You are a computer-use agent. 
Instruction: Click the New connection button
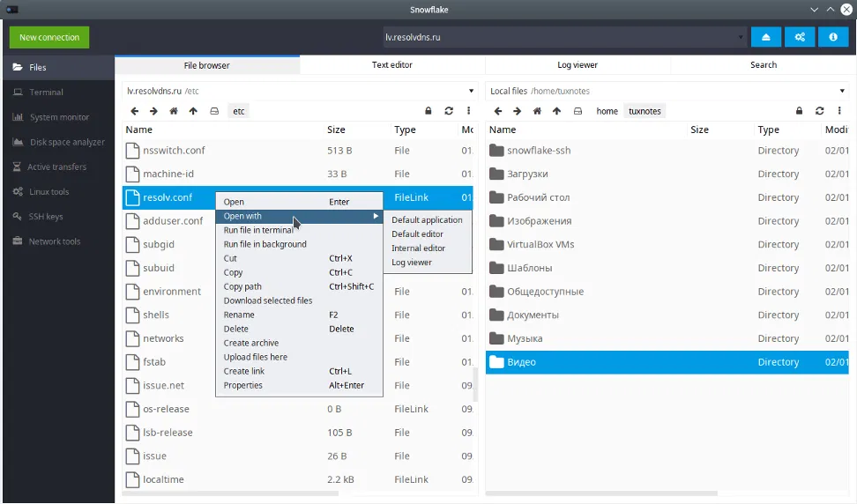(49, 37)
